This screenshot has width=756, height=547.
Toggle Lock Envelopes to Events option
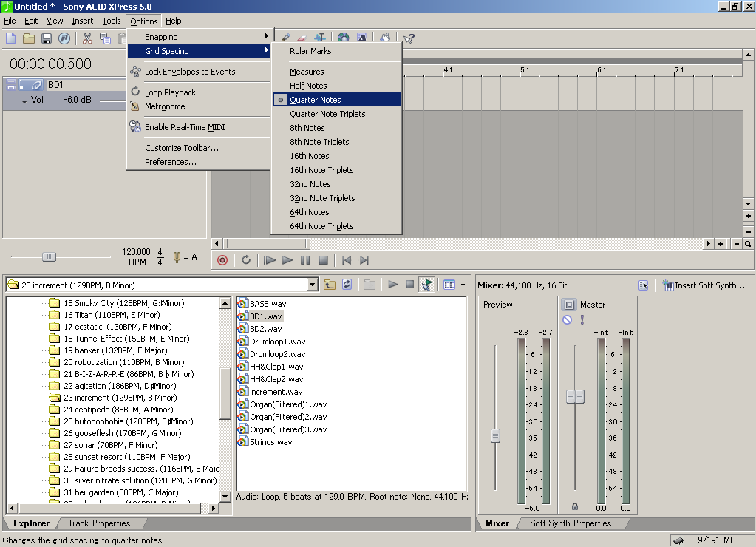click(199, 72)
